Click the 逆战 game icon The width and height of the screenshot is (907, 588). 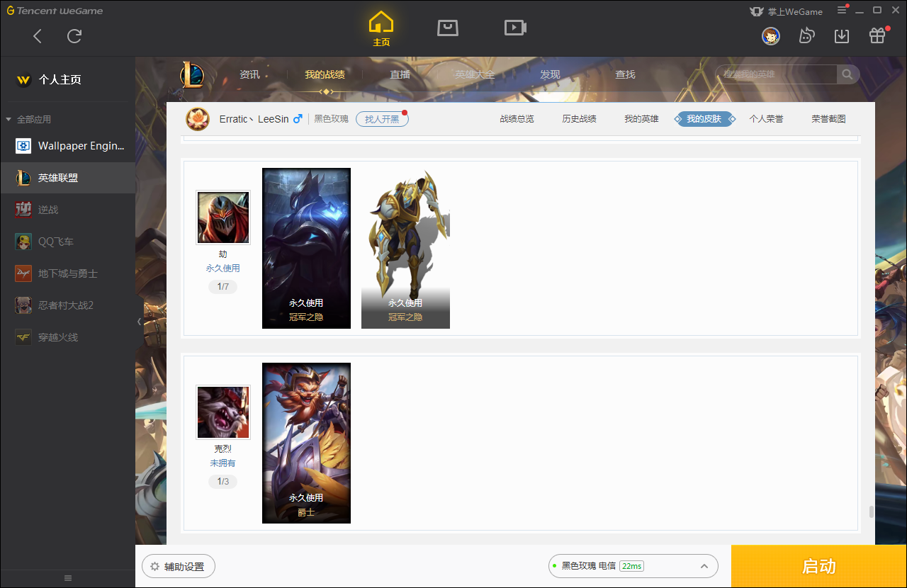(23, 210)
